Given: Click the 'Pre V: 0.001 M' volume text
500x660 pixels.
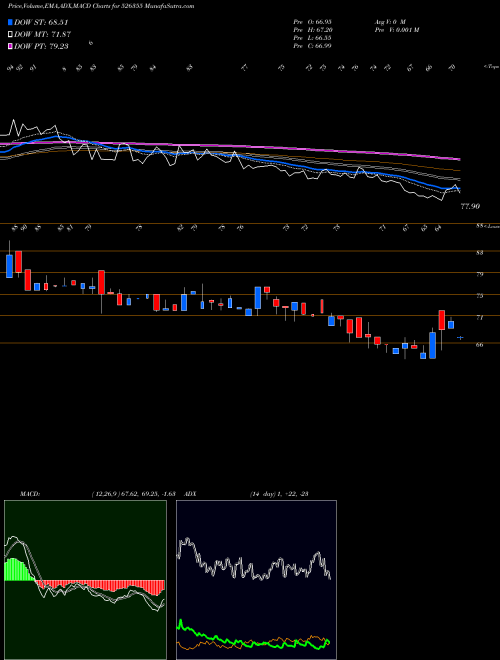Looking at the screenshot, I should pyautogui.click(x=396, y=29).
